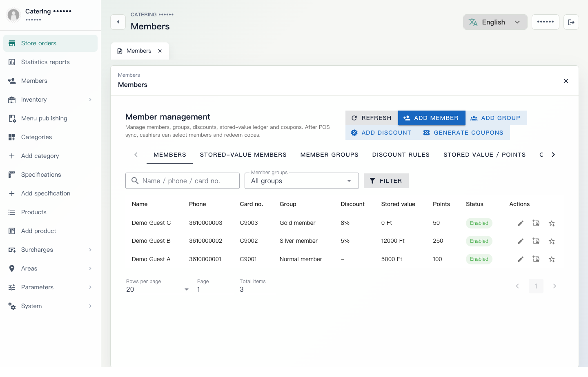The height and width of the screenshot is (377, 588).
Task: Apply the Filter button
Action: (386, 181)
